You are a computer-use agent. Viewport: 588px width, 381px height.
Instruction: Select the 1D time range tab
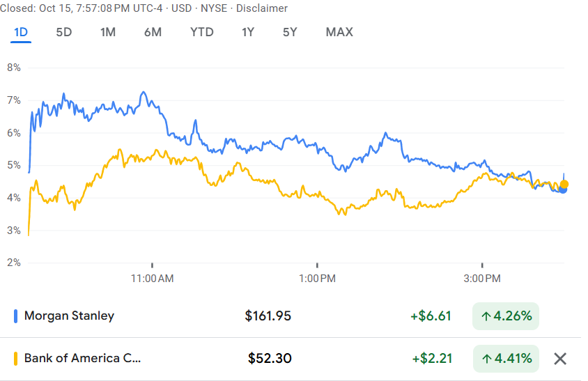pos(20,32)
